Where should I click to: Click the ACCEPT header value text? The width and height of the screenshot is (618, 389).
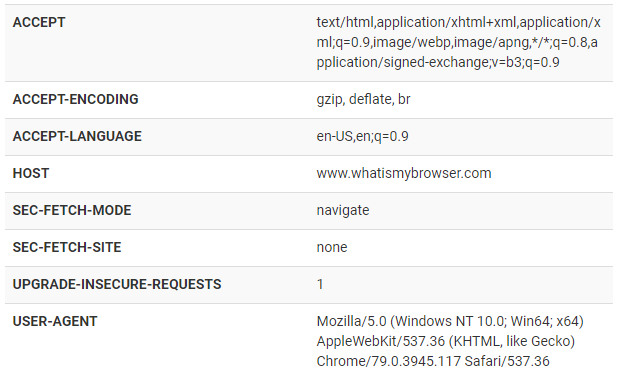[458, 42]
